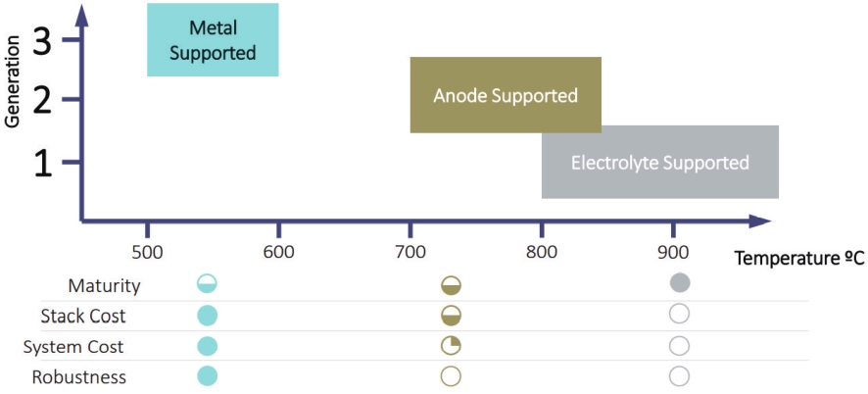Click the olive Stack Cost half circle
This screenshot has width=868, height=394.
tap(452, 316)
